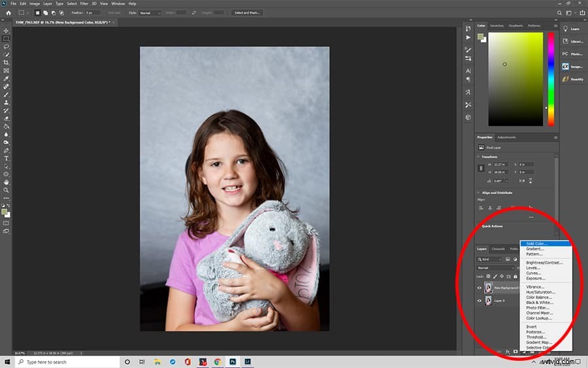
Task: Select the Hand tool
Action: [x=6, y=182]
